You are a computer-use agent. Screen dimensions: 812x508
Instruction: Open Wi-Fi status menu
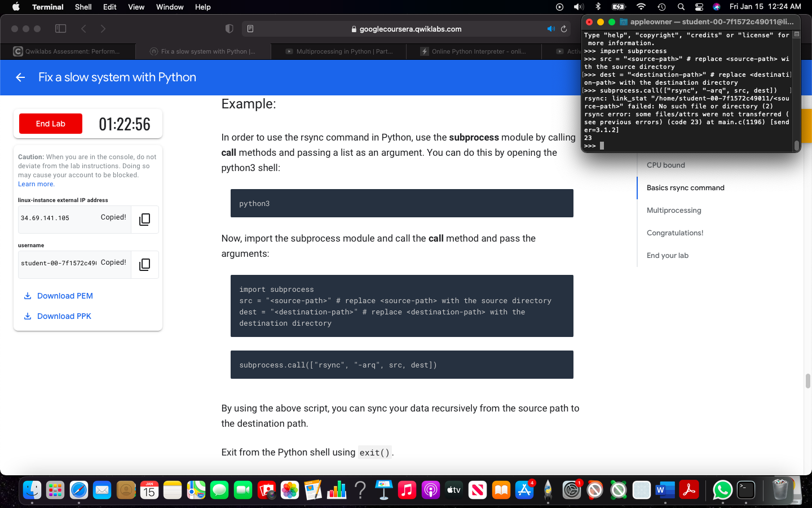point(641,7)
